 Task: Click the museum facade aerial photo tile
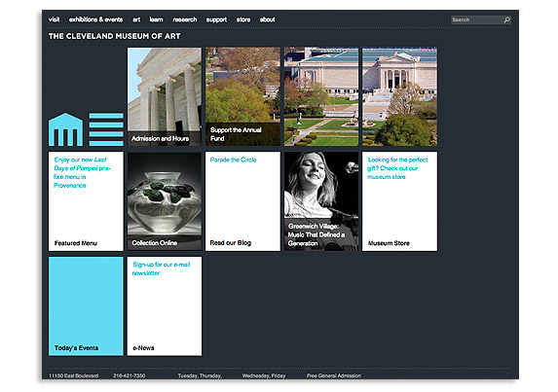click(x=399, y=96)
